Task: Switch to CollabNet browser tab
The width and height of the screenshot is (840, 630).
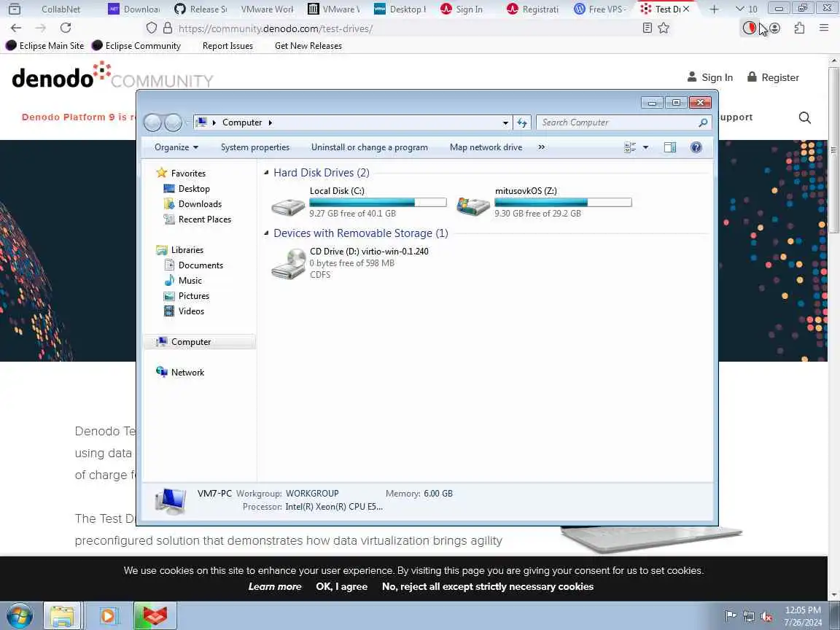Action: 61,9
